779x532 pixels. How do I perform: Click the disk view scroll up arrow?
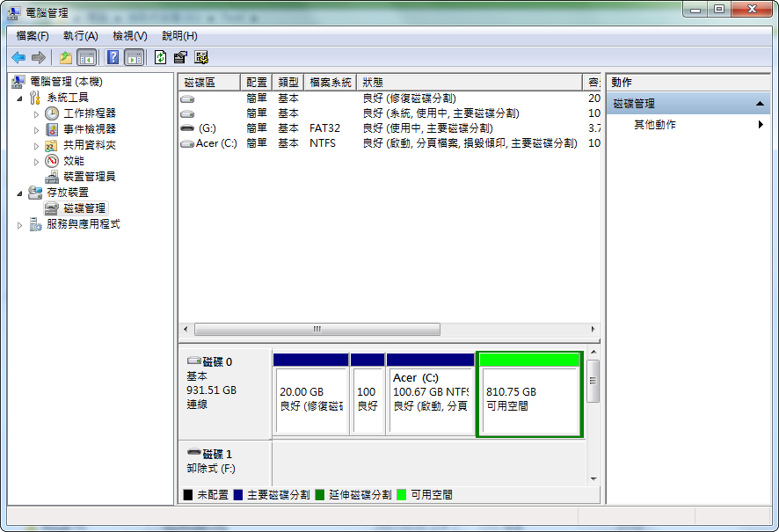tap(593, 353)
